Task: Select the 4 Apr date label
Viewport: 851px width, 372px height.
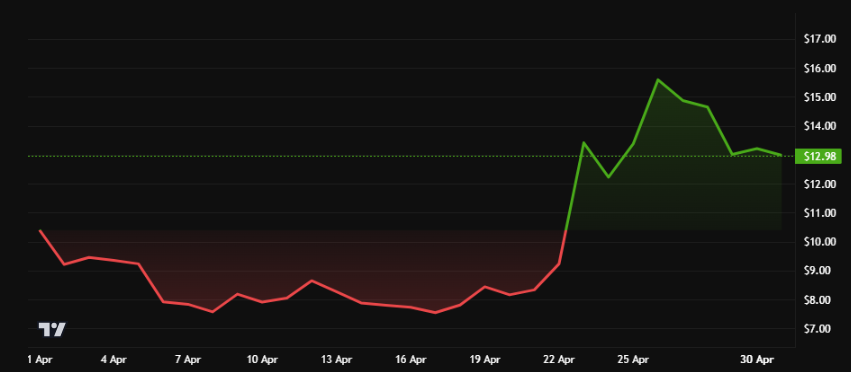Action: pyautogui.click(x=114, y=360)
